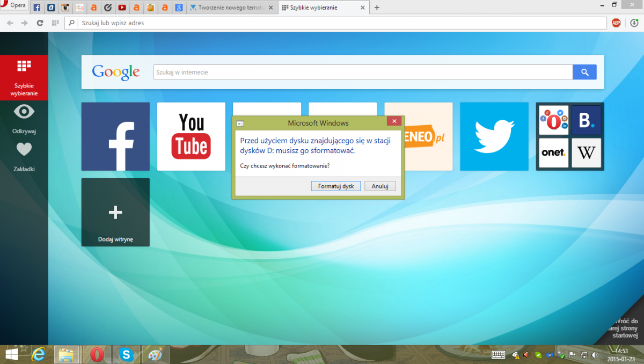Viewport: 644px width, 364px height.
Task: Open the Malwarebytes tray icon
Action: click(x=550, y=355)
